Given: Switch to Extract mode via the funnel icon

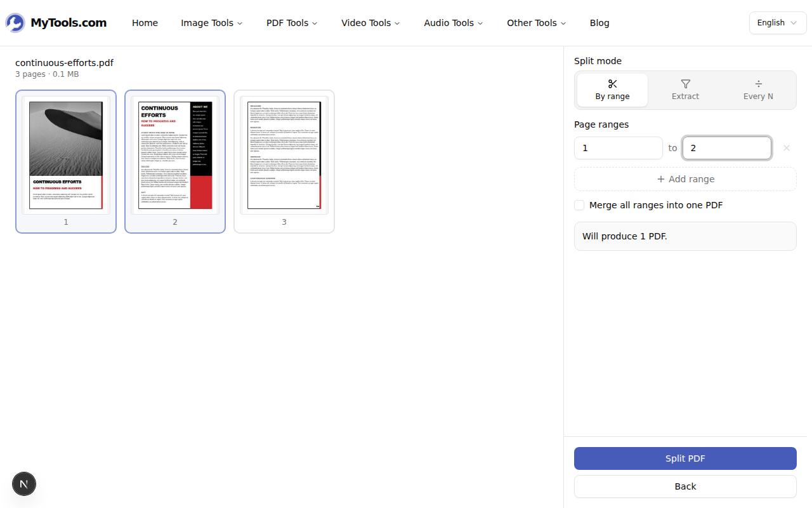Looking at the screenshot, I should [x=685, y=83].
